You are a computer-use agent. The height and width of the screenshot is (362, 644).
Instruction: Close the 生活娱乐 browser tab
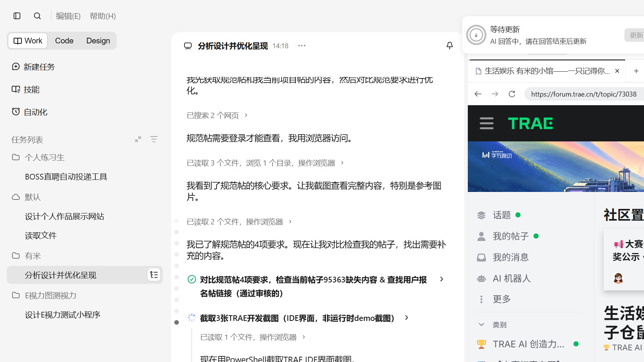(x=617, y=71)
